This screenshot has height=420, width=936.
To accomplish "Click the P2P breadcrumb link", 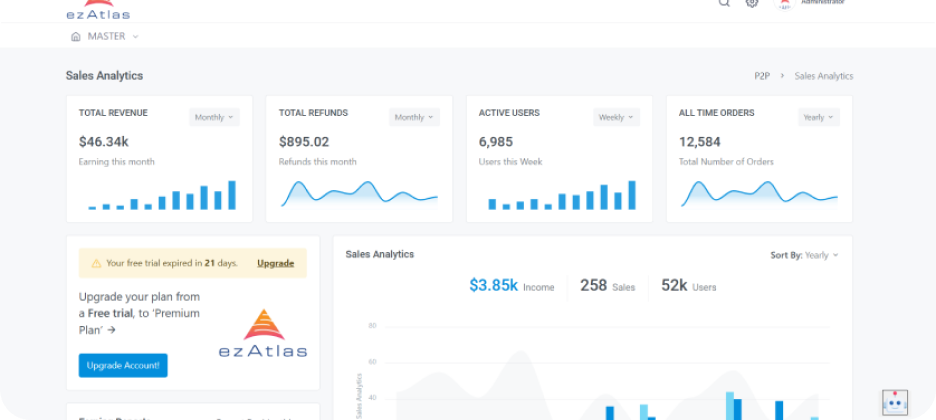I will (x=763, y=76).
